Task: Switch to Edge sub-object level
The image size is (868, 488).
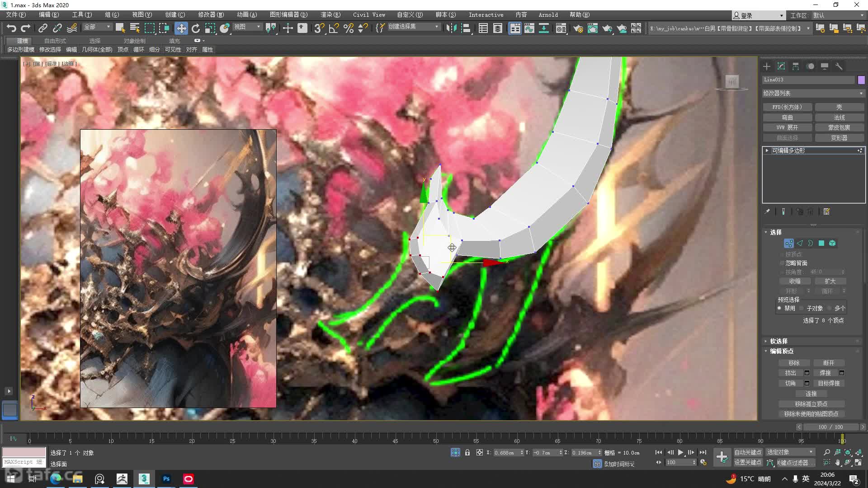Action: click(x=800, y=243)
